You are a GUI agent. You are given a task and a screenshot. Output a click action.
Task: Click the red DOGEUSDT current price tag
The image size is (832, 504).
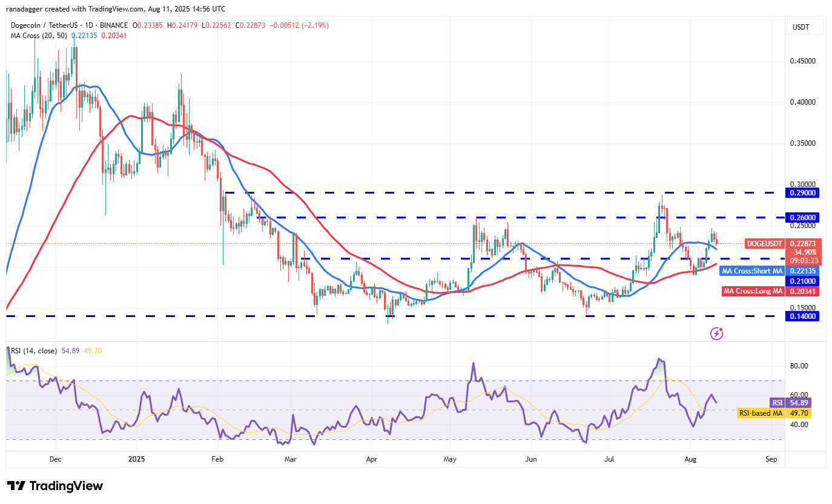[x=765, y=243]
